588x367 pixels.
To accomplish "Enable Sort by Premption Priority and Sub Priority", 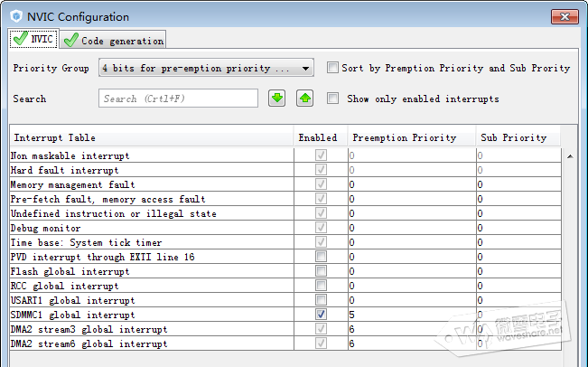I will click(x=332, y=68).
